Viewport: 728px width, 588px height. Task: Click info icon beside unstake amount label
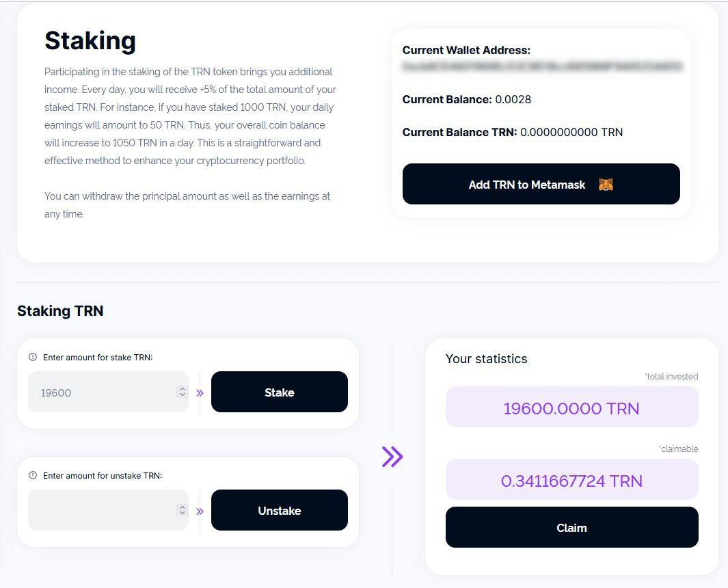coord(33,475)
